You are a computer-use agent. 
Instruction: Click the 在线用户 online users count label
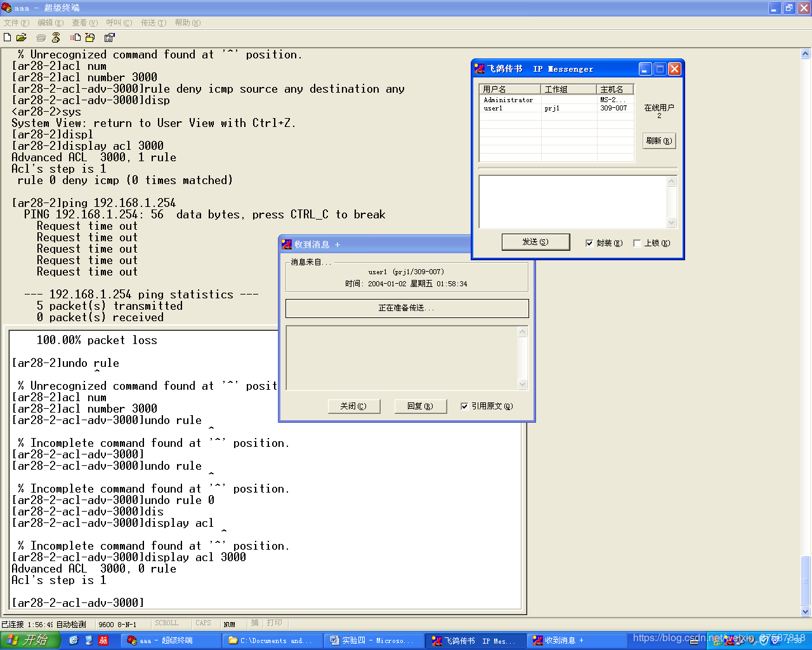[659, 111]
